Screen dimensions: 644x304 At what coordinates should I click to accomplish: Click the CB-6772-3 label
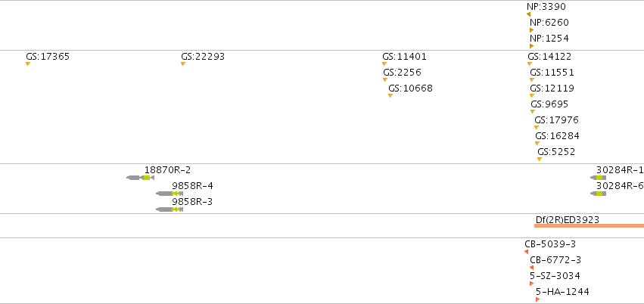555,260
